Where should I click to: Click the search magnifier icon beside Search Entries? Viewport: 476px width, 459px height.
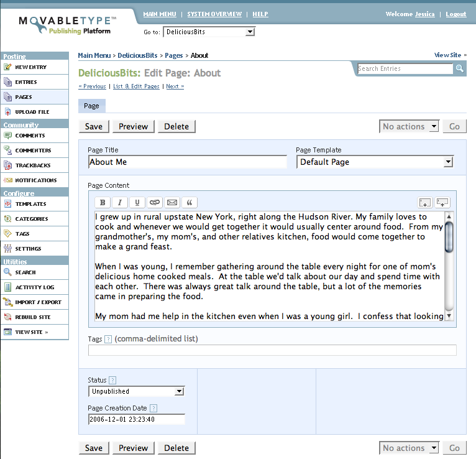pyautogui.click(x=460, y=69)
